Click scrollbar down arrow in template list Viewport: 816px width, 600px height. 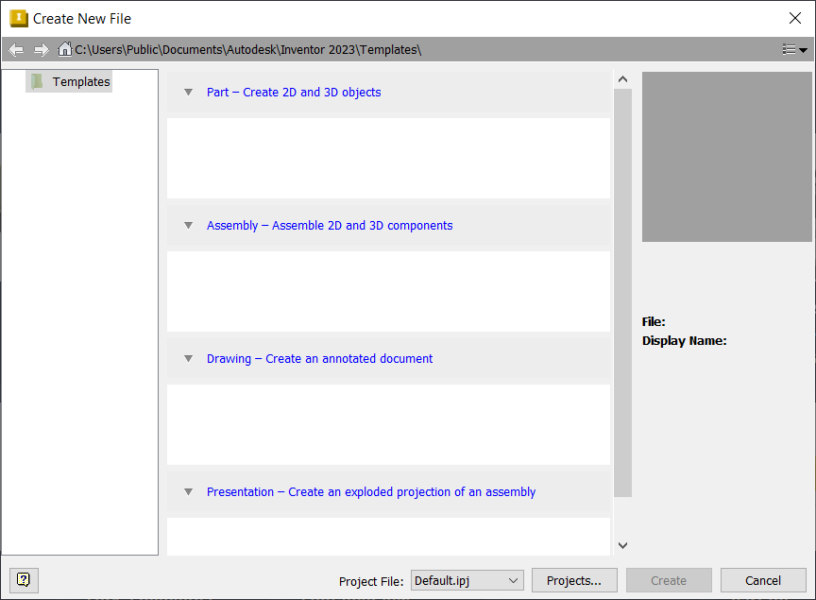623,545
